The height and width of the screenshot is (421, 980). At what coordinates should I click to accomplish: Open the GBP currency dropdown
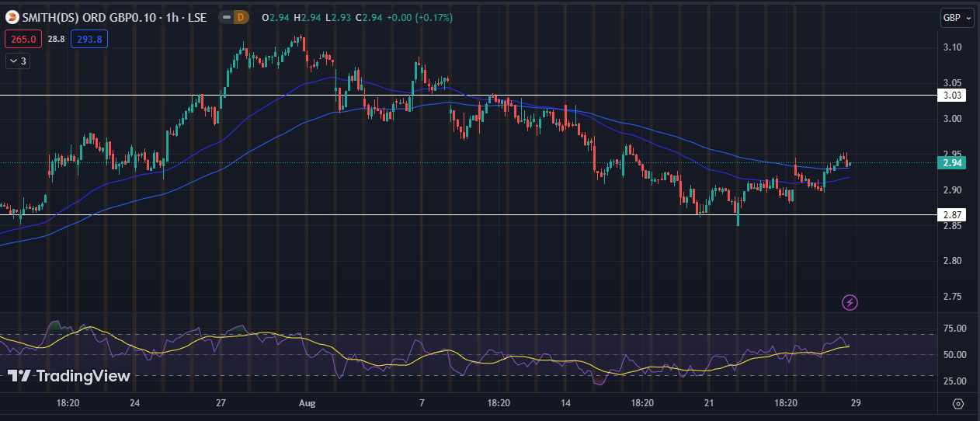pos(957,18)
